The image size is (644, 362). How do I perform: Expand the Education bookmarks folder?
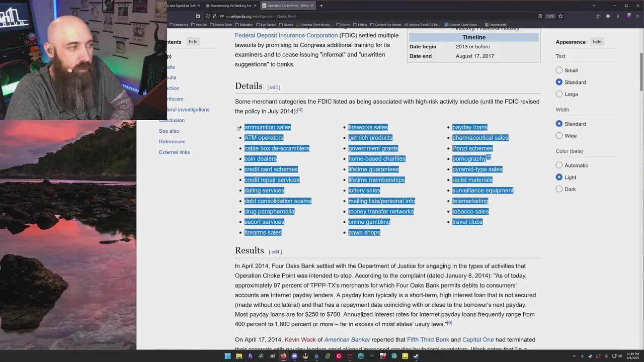point(244,25)
